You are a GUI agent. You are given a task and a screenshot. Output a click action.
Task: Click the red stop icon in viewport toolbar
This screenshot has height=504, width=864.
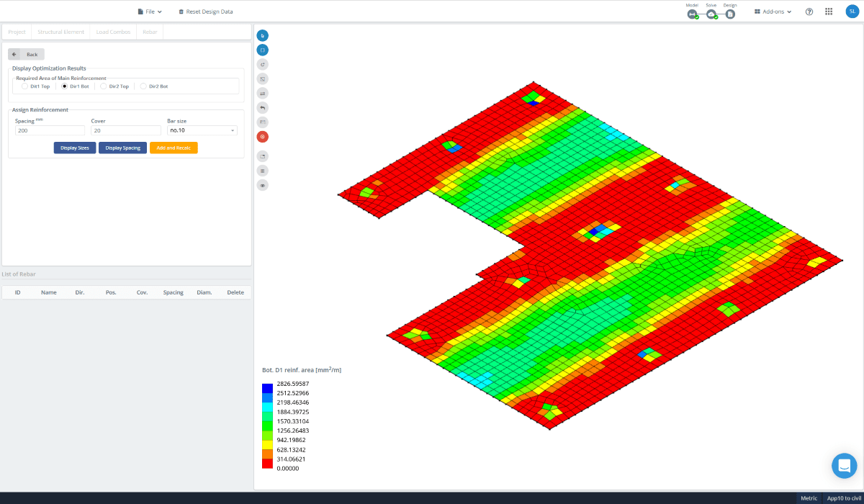262,136
